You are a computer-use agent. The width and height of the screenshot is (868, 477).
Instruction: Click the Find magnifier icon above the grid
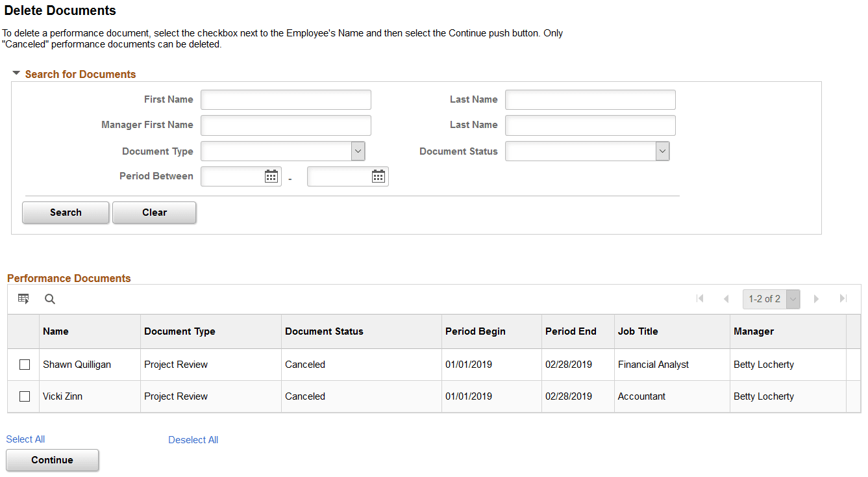(50, 299)
